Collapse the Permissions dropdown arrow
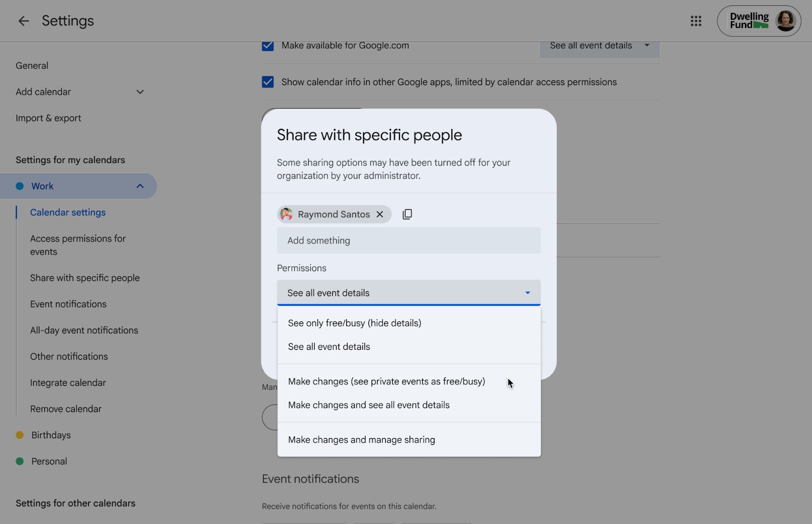This screenshot has width=812, height=524. tap(527, 293)
